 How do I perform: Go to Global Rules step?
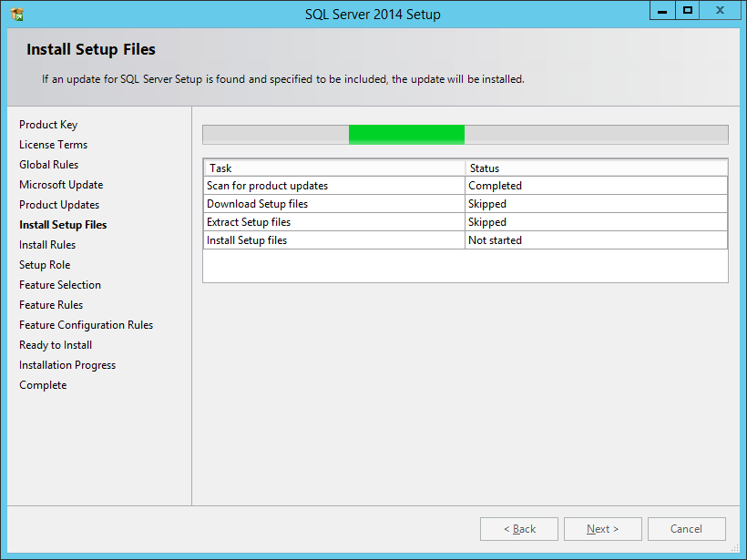point(48,165)
